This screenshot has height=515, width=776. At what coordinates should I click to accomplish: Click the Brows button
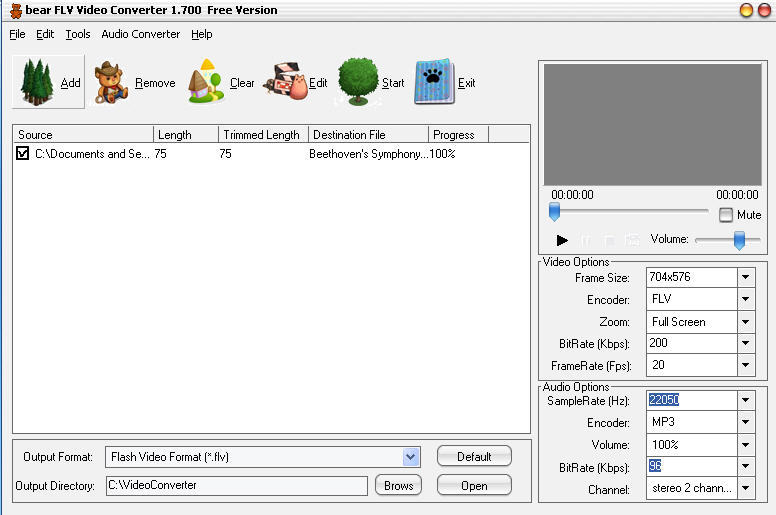(398, 485)
